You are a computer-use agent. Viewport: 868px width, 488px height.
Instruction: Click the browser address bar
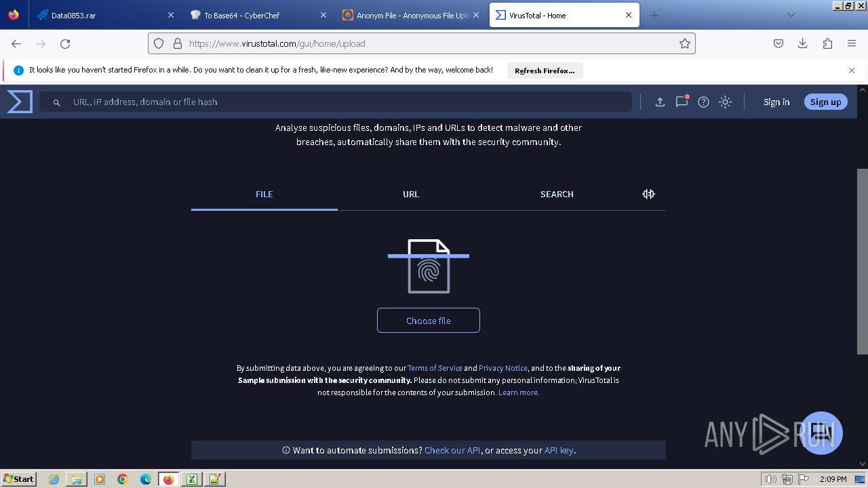[x=422, y=43]
